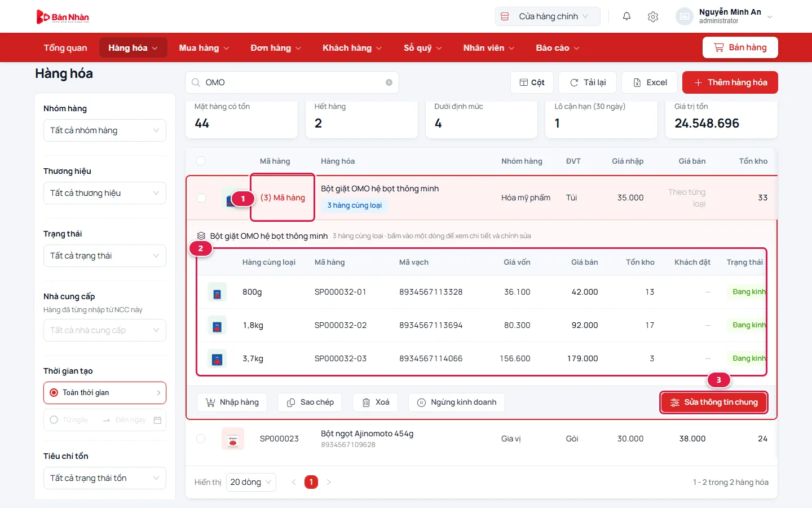Open the Tất cả trạng thái dropdown
812x508 pixels.
tap(105, 256)
